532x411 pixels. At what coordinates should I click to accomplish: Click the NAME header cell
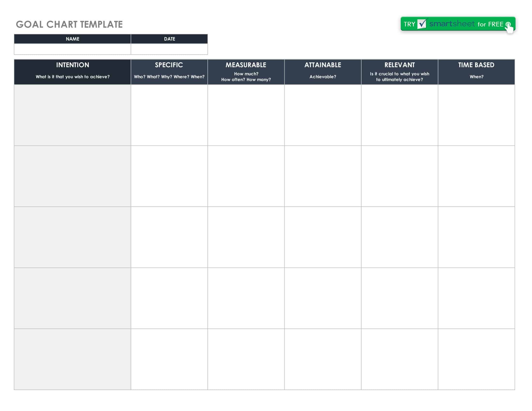click(72, 39)
